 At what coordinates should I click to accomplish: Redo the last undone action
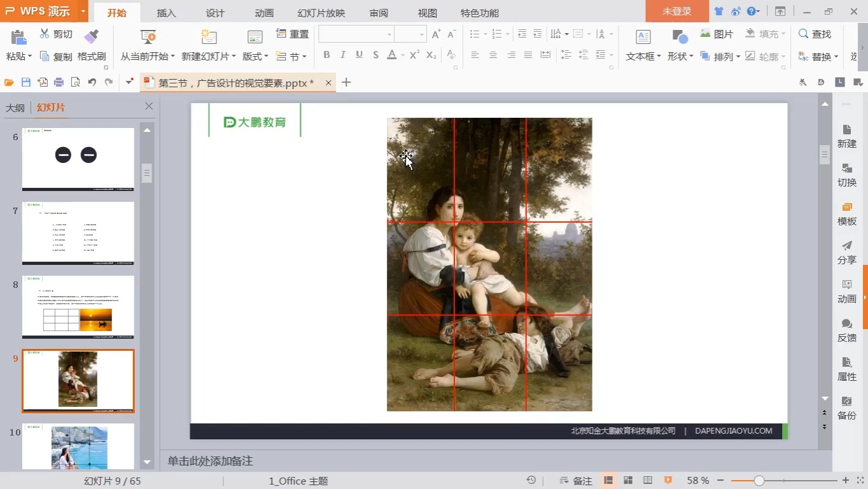click(x=109, y=82)
